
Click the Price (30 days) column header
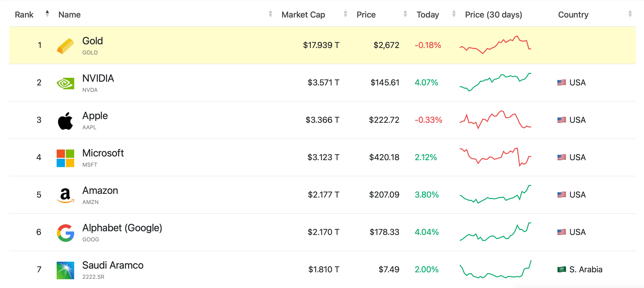pyautogui.click(x=493, y=15)
